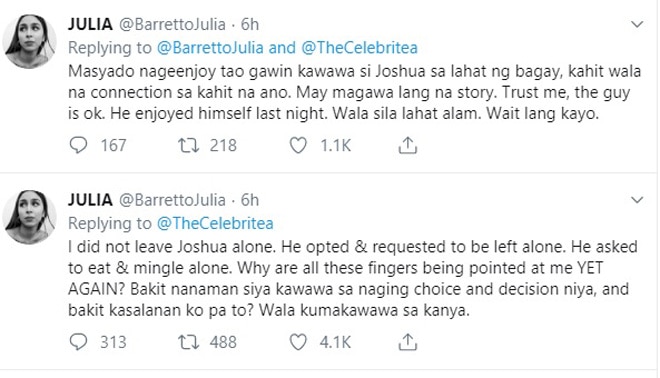Open the @BarrettoJulia mention link in first tweet
The height and width of the screenshot is (378, 660).
tap(210, 48)
